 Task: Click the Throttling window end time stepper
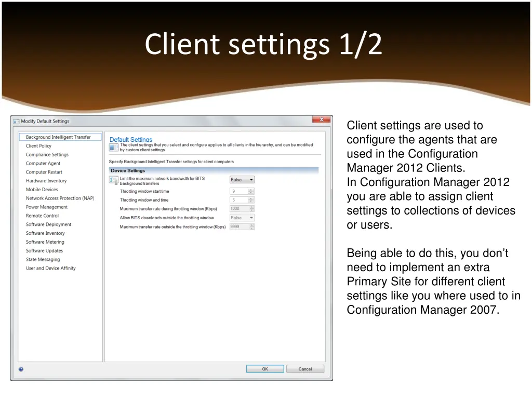click(x=251, y=200)
